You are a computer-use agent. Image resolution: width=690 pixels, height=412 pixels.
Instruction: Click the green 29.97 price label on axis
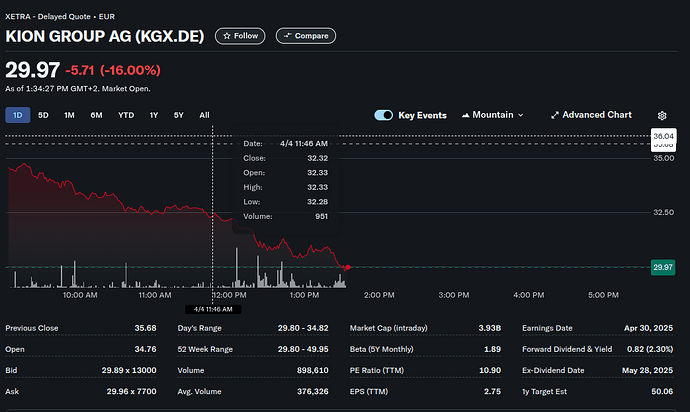tap(663, 267)
